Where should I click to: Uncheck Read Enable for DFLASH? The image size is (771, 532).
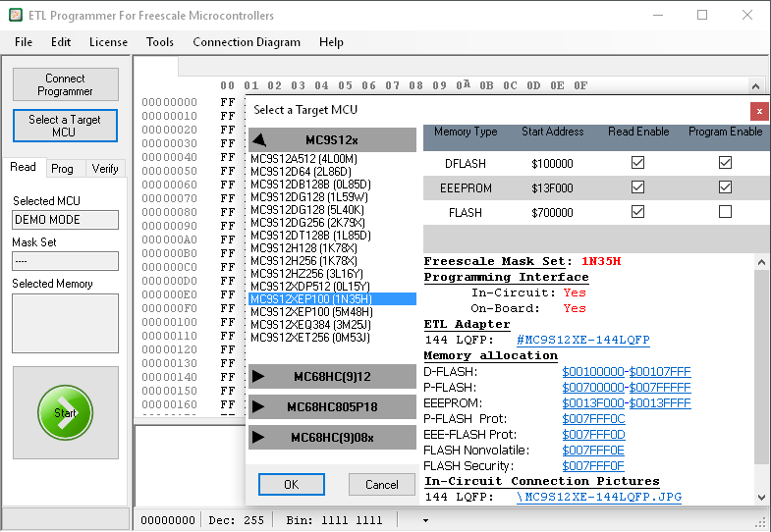tap(637, 163)
